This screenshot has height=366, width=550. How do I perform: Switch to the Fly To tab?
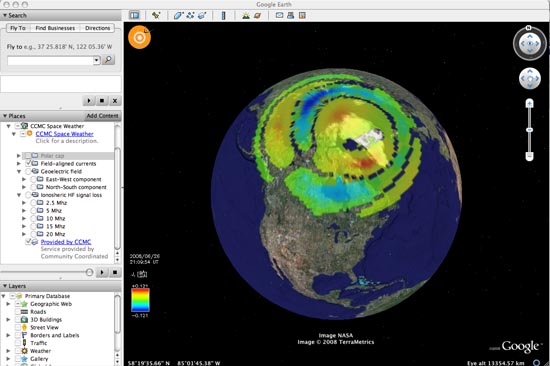click(18, 28)
